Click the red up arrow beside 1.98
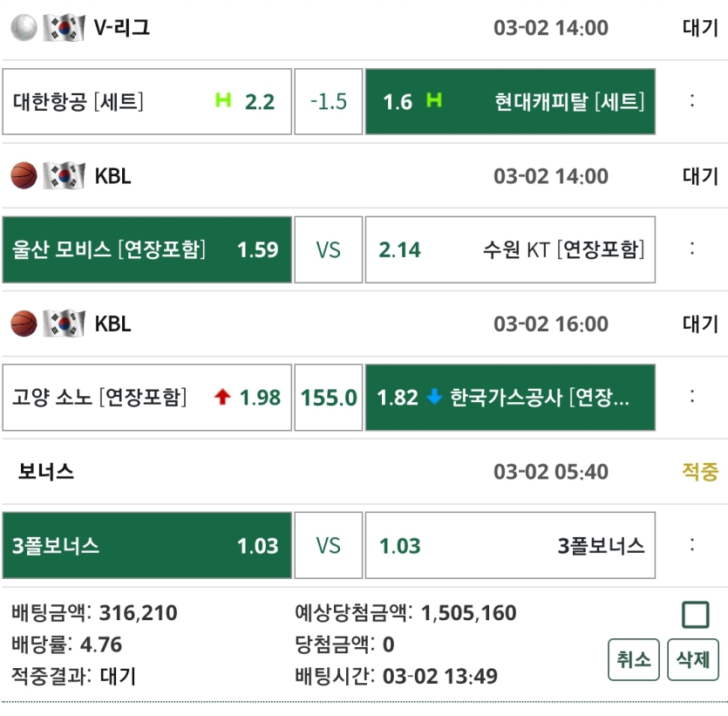The image size is (728, 716). [x=222, y=398]
